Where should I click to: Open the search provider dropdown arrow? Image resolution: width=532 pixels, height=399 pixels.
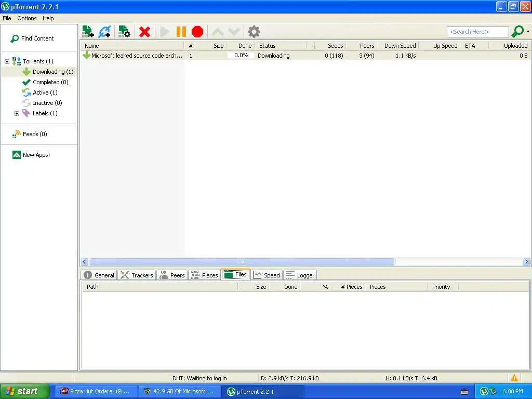(x=528, y=32)
